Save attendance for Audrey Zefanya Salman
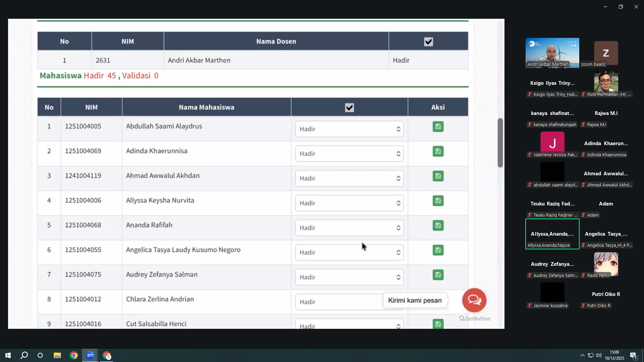644x362 pixels. 438,275
